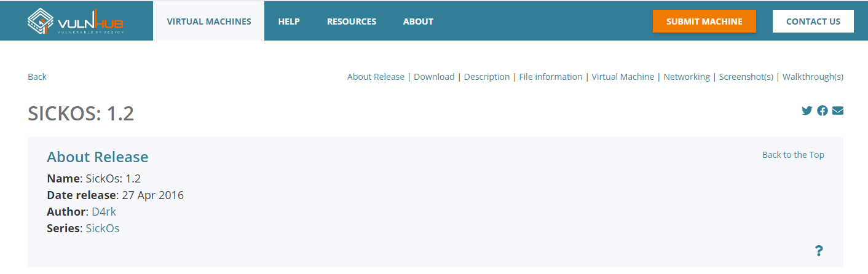Select the date '27 Apr 2016'

(x=153, y=195)
